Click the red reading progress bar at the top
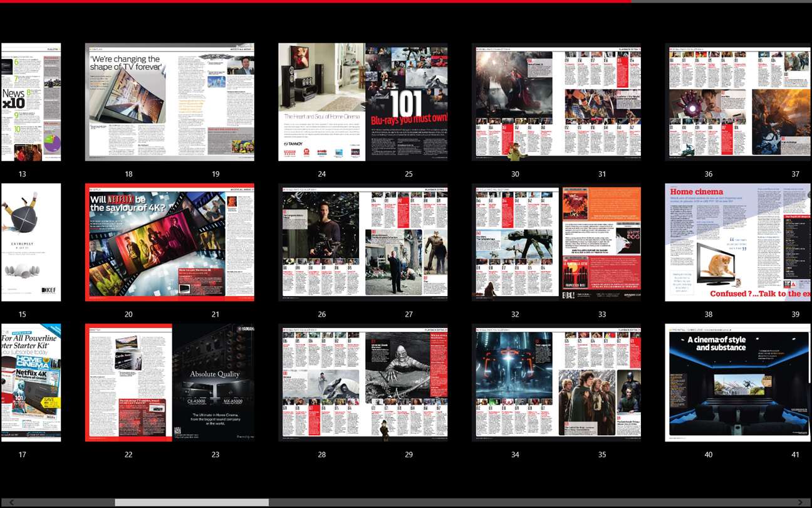Image resolution: width=812 pixels, height=508 pixels. (x=315, y=1)
